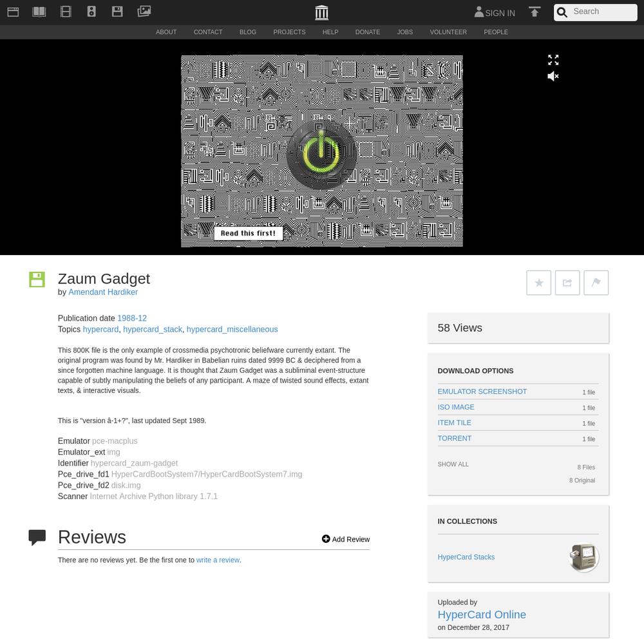Image resolution: width=644 pixels, height=644 pixels.
Task: Click the '8 Original' files text
Action: pos(582,480)
